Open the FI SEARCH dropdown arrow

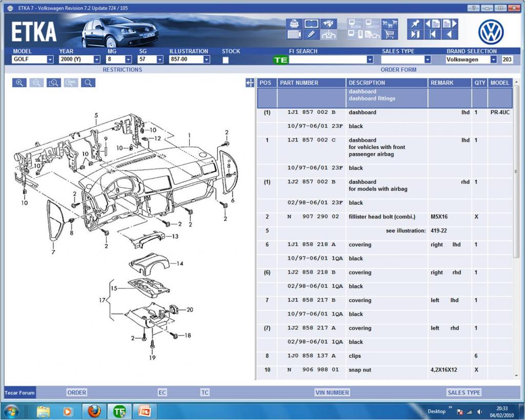coord(370,59)
